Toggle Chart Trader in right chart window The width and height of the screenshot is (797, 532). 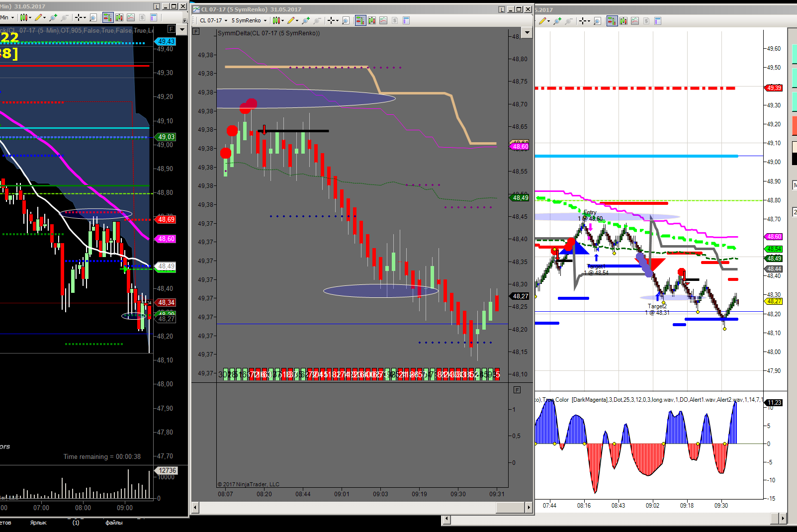(612, 21)
